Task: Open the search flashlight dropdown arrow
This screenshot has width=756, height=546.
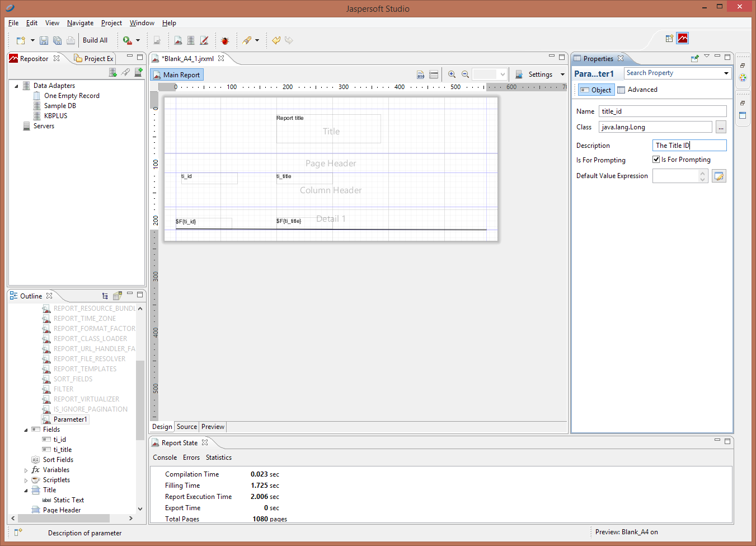Action: 257,40
